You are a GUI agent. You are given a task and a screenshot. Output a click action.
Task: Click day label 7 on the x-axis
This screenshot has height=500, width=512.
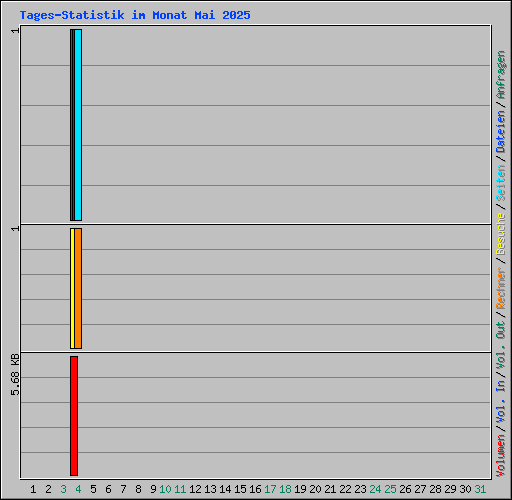click(x=123, y=489)
